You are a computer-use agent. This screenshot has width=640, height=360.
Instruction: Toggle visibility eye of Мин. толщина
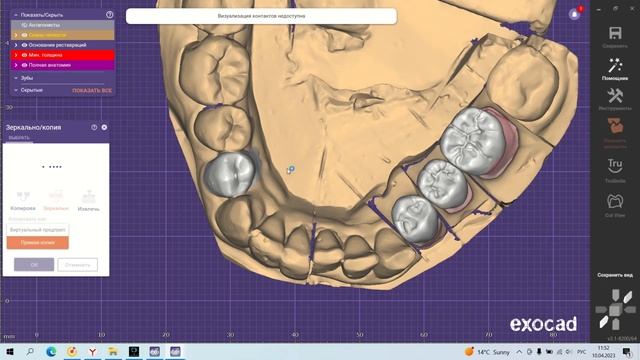click(x=24, y=55)
